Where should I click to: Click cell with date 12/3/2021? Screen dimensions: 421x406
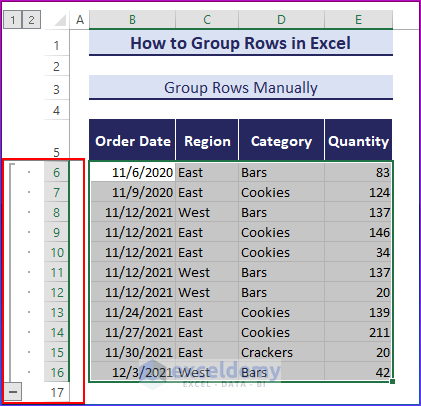coord(133,372)
